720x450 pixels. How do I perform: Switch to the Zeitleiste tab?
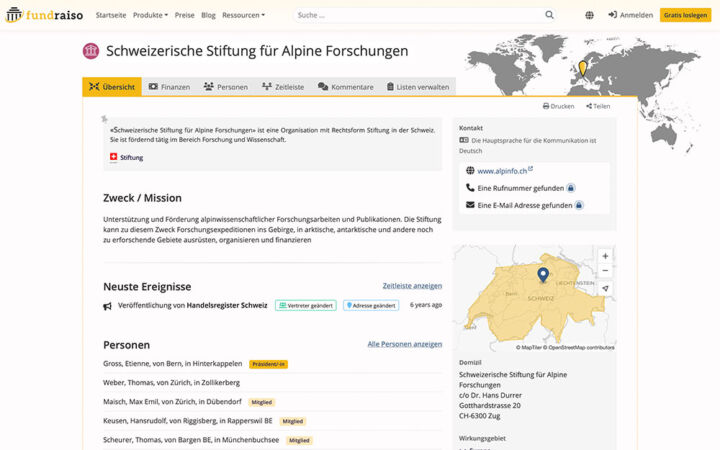pyautogui.click(x=283, y=87)
